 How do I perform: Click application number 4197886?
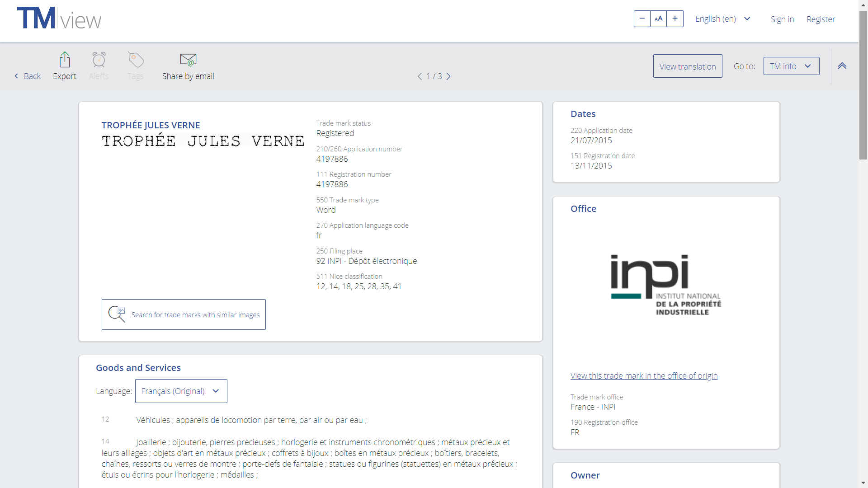[x=332, y=159]
